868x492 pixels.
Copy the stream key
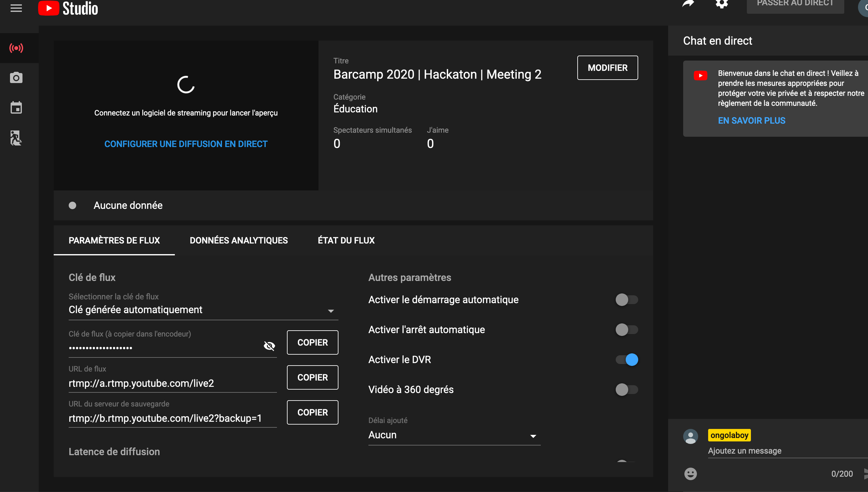pos(313,342)
